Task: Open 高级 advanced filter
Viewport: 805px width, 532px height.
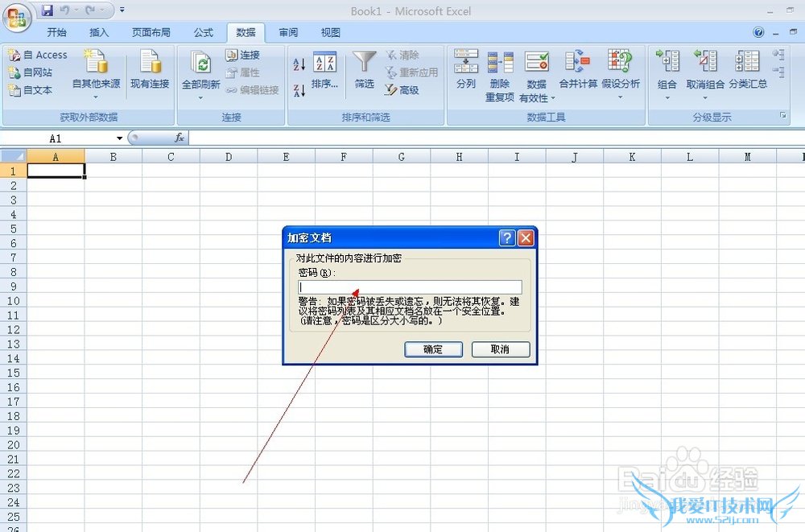Action: 402,90
